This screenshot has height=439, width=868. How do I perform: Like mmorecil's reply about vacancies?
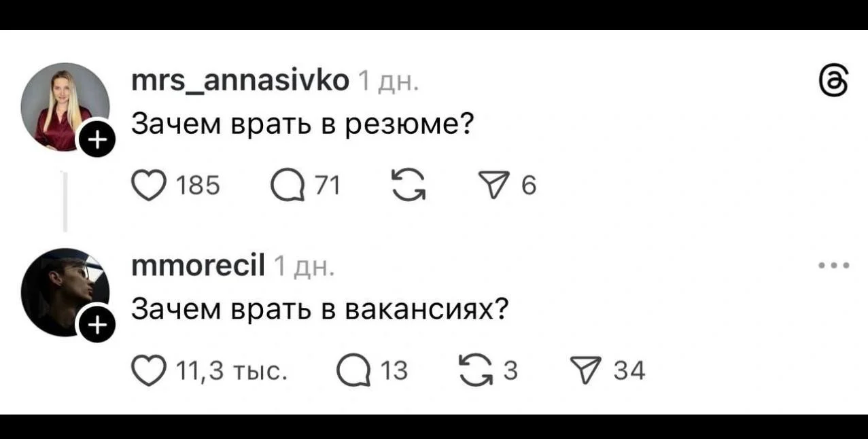[x=149, y=370]
